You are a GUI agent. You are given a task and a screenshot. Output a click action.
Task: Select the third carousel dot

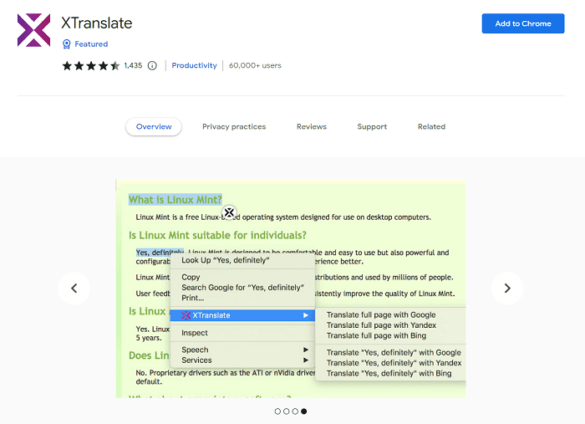point(295,411)
